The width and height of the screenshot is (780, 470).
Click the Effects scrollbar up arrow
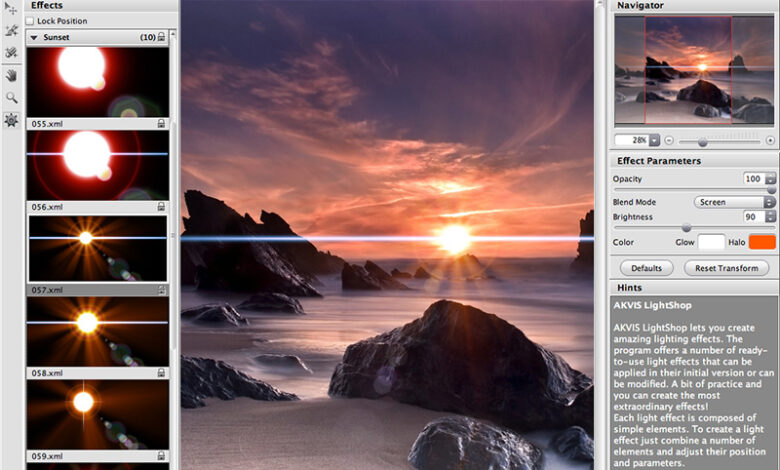pos(173,33)
